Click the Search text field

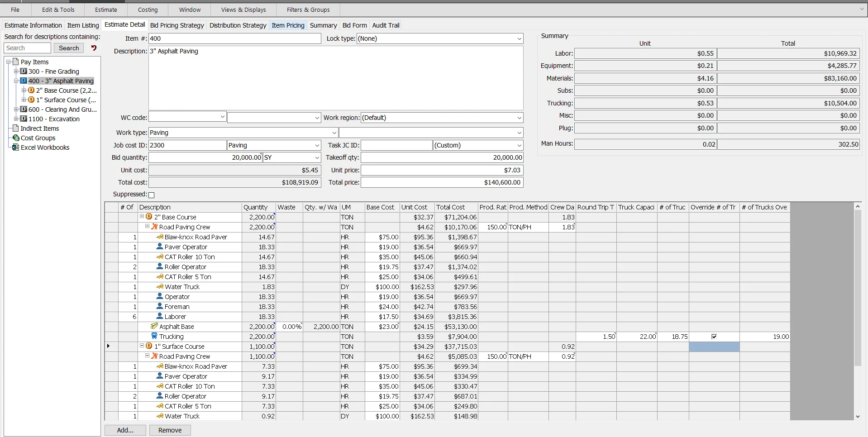click(28, 48)
